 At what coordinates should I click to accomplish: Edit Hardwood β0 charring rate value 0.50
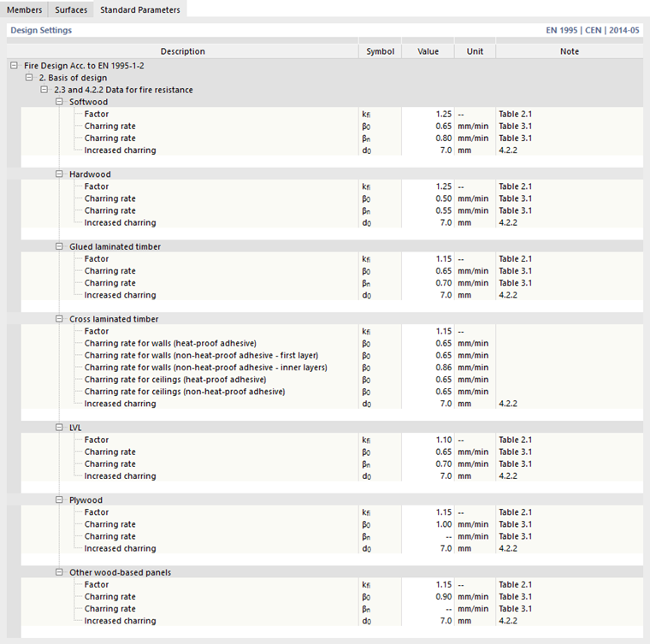pyautogui.click(x=428, y=198)
